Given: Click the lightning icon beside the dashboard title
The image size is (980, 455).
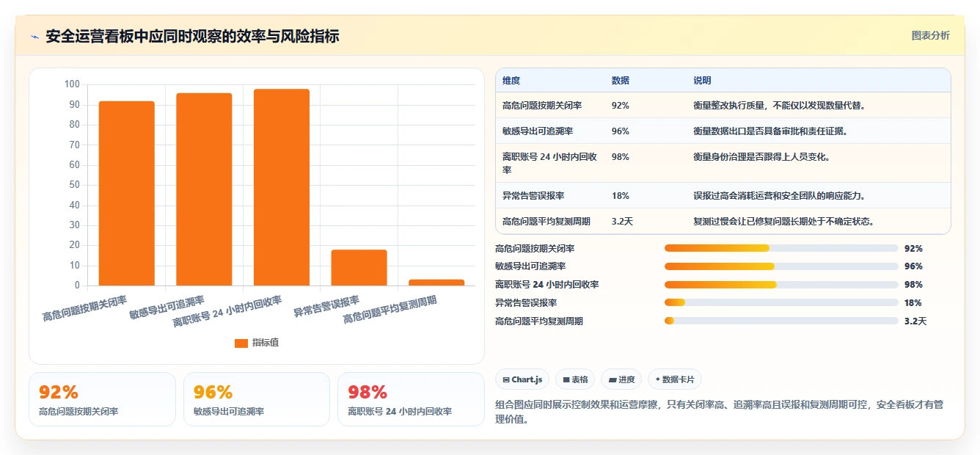Looking at the screenshot, I should point(35,37).
